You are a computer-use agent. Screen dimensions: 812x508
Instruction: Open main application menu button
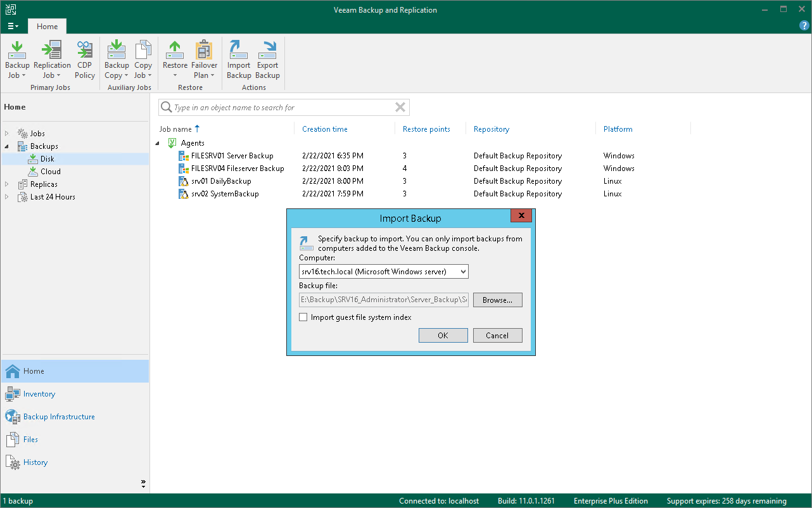point(13,27)
